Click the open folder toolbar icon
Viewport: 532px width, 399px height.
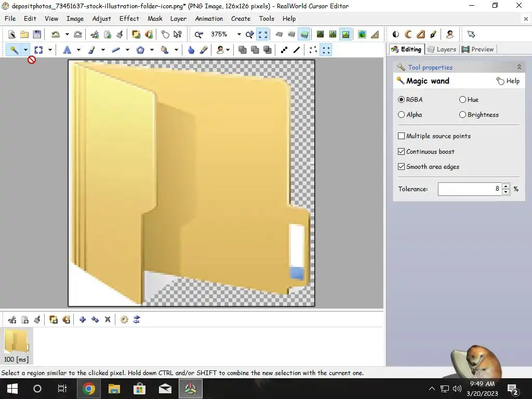pos(24,34)
